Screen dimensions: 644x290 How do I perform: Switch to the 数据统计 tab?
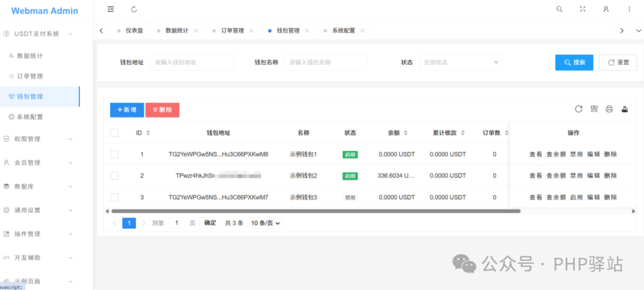click(x=177, y=31)
